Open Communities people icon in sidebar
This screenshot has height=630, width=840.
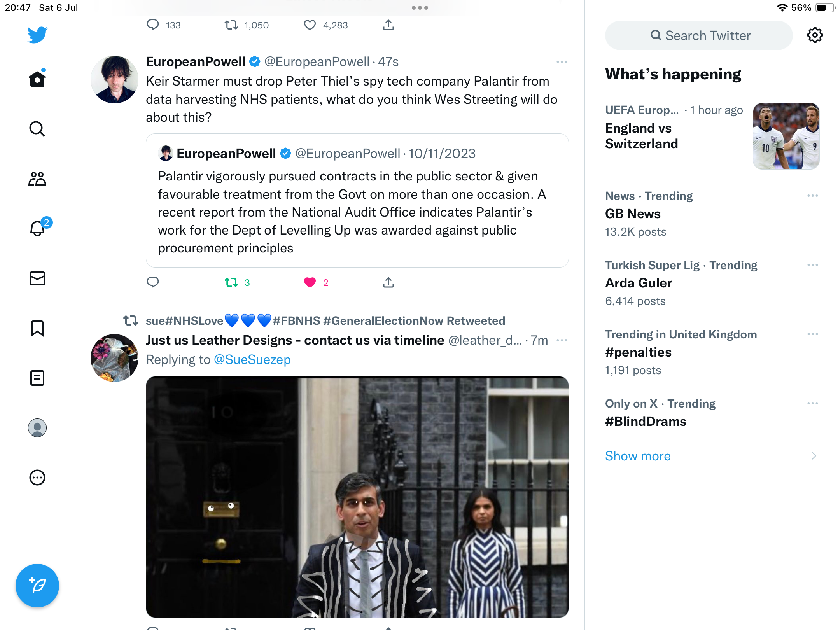(x=37, y=179)
